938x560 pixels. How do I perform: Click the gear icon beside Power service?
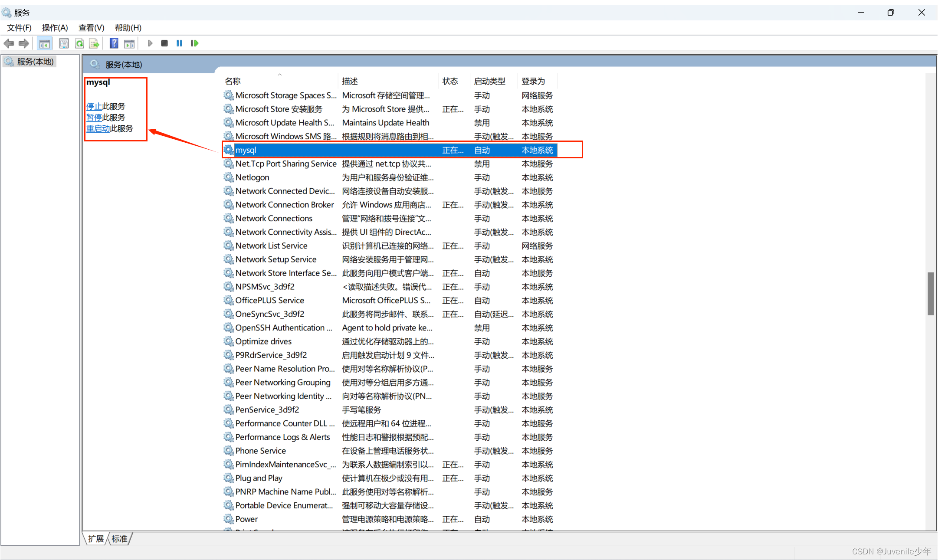tap(229, 519)
